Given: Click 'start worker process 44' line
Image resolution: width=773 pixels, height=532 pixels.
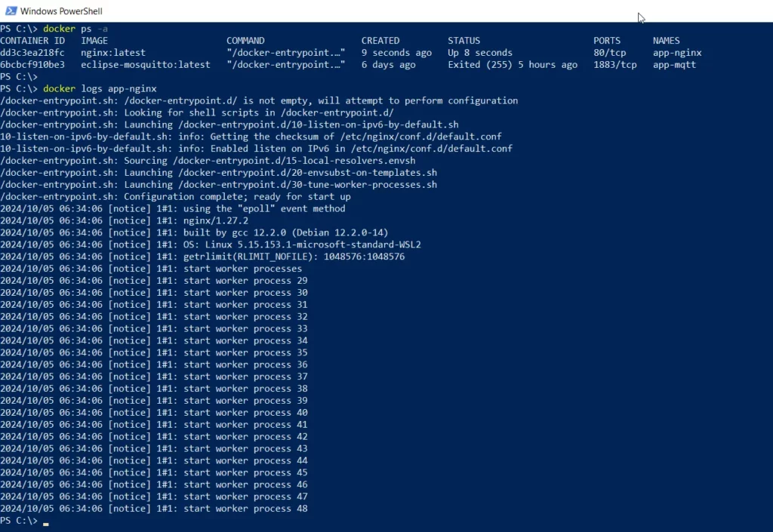Looking at the screenshot, I should click(x=154, y=460).
